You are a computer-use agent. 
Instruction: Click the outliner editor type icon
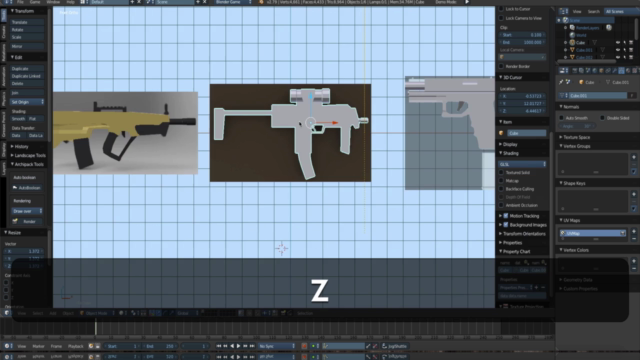564,11
